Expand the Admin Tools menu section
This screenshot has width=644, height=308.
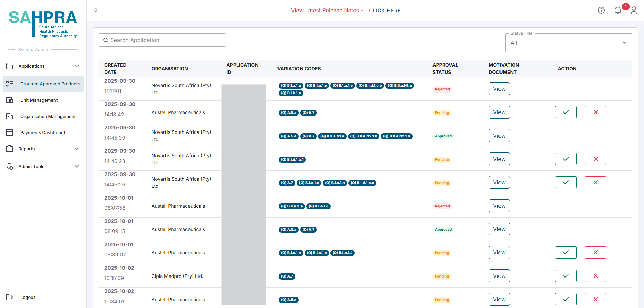[43, 166]
